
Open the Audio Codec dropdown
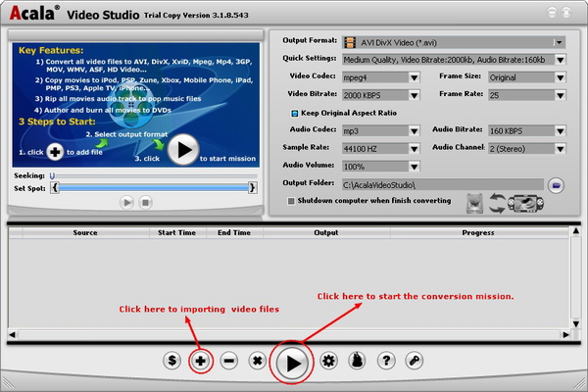click(x=414, y=131)
